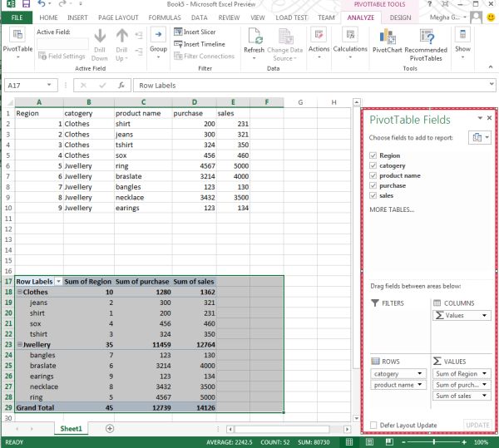Switch to the INSERT tab
This screenshot has height=448, width=499.
[77, 17]
